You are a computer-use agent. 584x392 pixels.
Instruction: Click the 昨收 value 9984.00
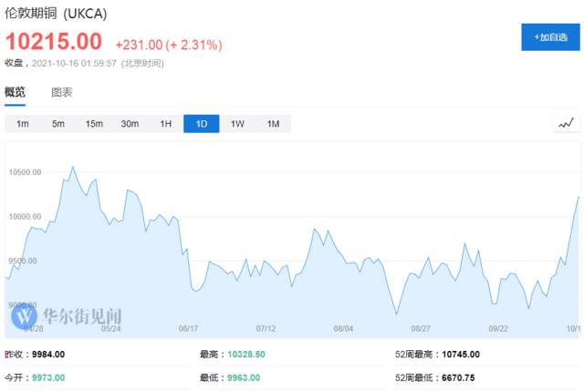pyautogui.click(x=48, y=354)
